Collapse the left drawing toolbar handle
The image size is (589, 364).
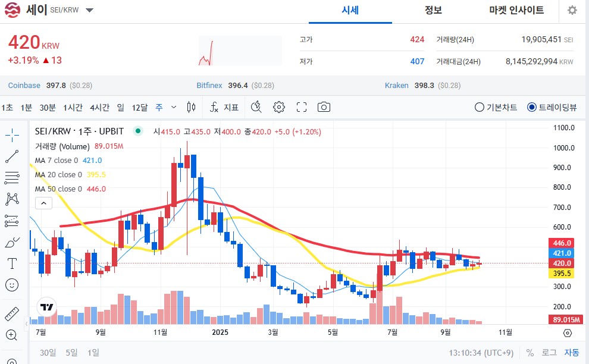pyautogui.click(x=26, y=324)
